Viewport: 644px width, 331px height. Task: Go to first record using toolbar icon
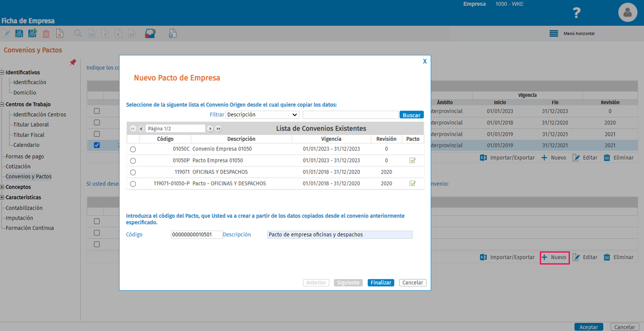tap(92, 34)
